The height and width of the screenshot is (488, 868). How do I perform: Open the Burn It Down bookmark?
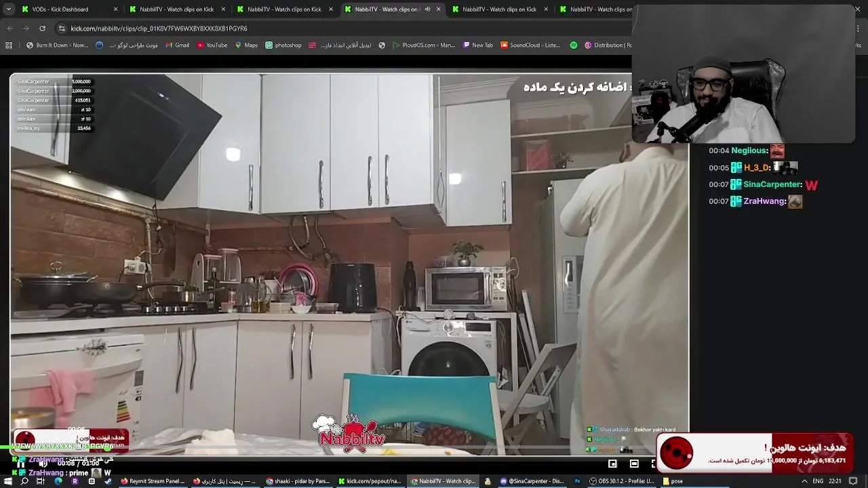pos(57,45)
